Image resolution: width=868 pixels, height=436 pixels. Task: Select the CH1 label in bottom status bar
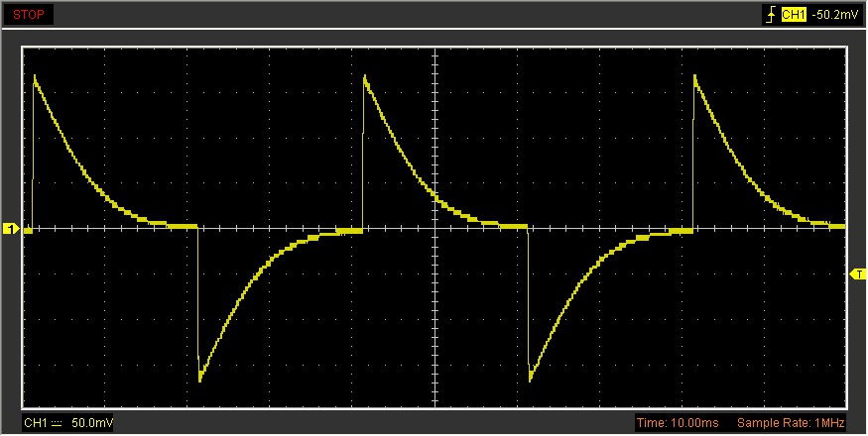(36, 424)
